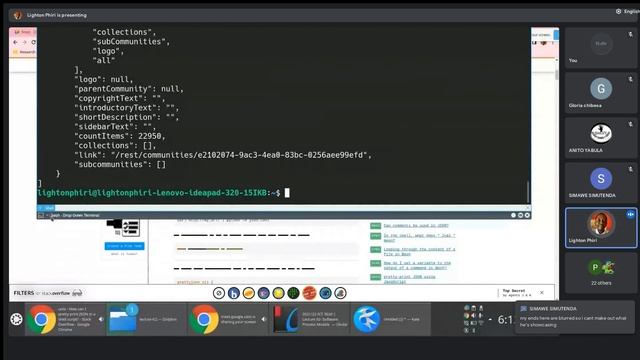This screenshot has height=360, width=640.
Task: Click the /rest/communities link value in the terminal
Action: [241, 155]
